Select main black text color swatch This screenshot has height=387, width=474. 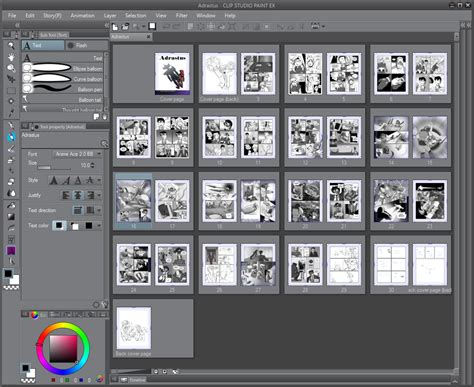pos(59,225)
